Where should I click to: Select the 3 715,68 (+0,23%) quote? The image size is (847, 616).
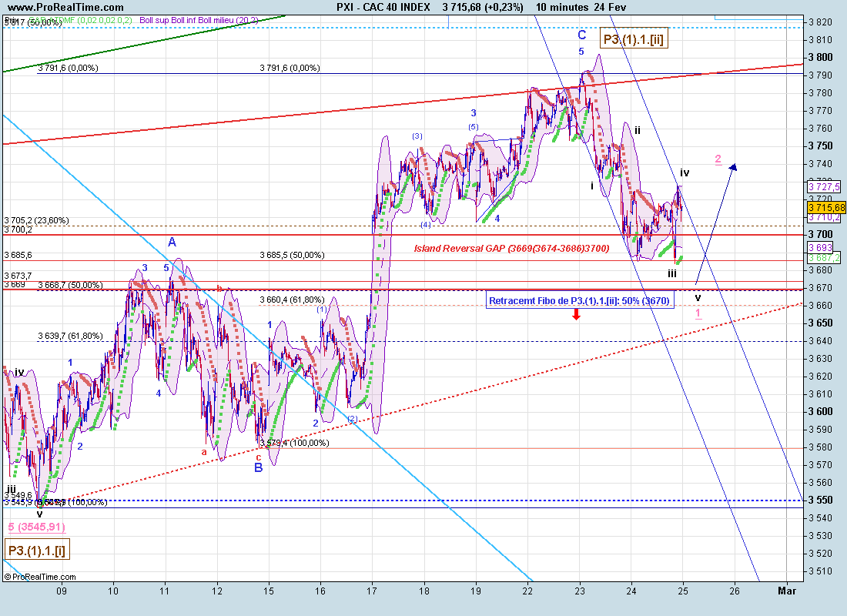pos(482,7)
